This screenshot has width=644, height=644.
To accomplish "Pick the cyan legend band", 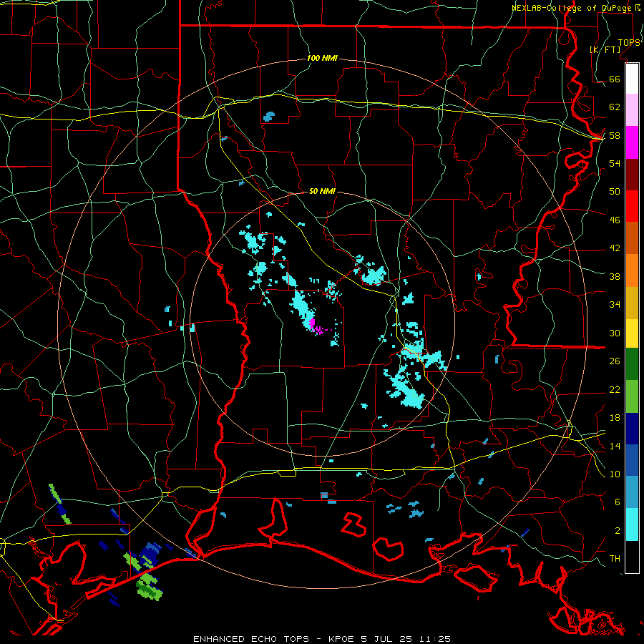I will (x=632, y=525).
